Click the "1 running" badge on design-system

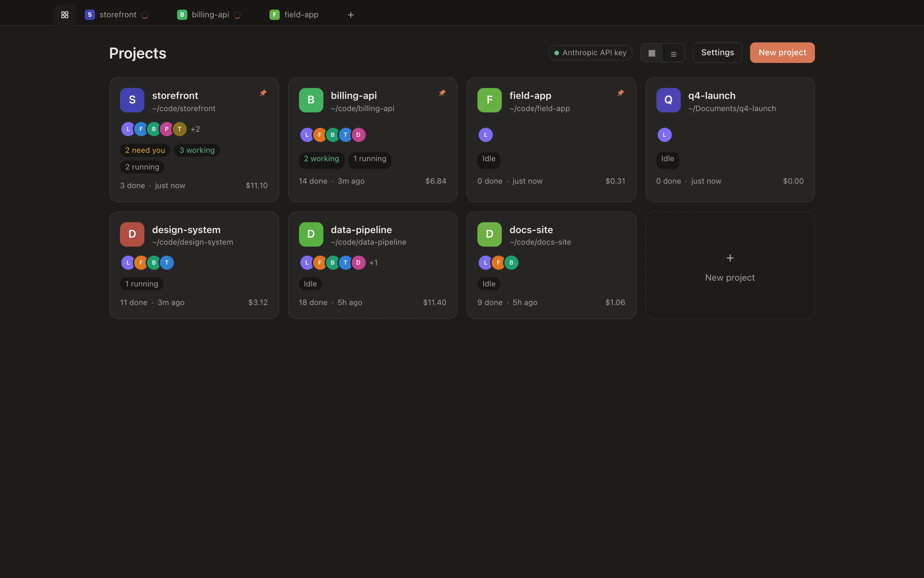click(x=142, y=284)
